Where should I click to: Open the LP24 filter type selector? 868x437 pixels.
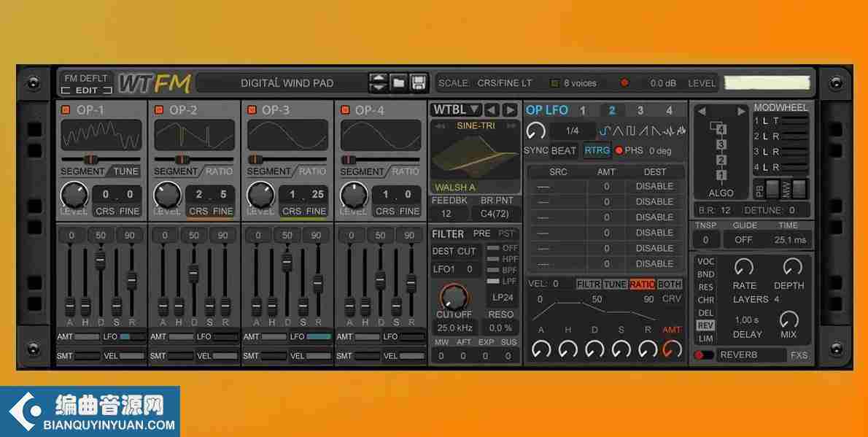[x=503, y=298]
